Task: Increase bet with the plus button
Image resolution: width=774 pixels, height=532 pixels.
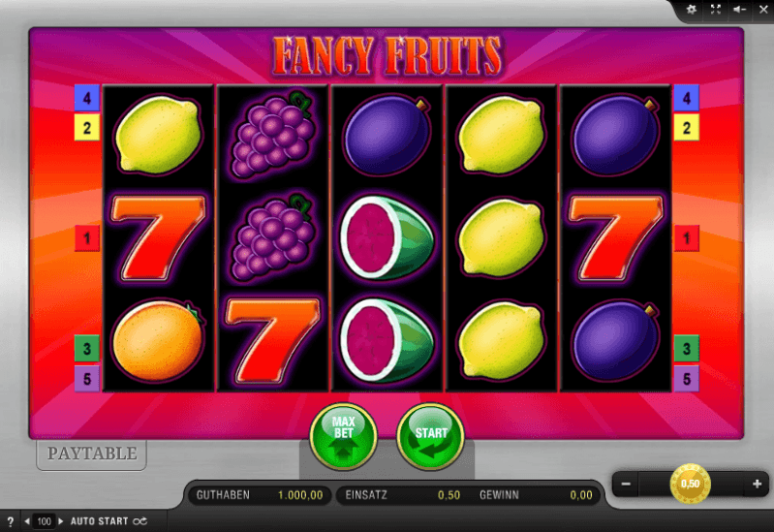Action: coord(757,485)
